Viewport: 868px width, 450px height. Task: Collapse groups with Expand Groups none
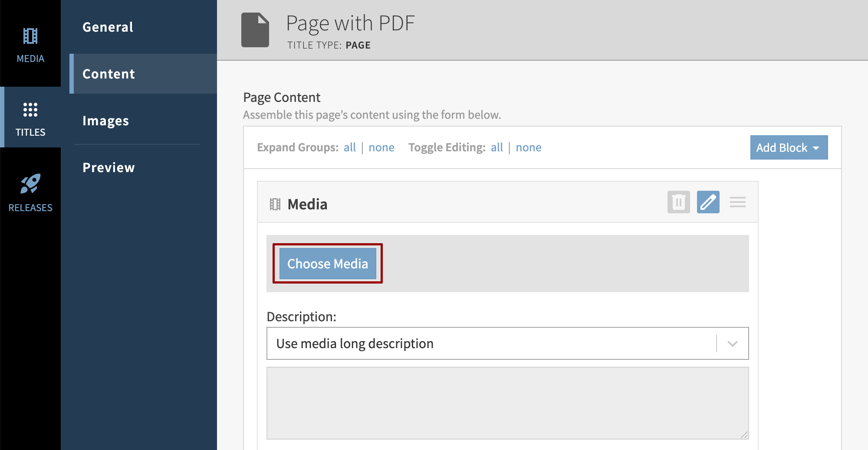pyautogui.click(x=381, y=147)
